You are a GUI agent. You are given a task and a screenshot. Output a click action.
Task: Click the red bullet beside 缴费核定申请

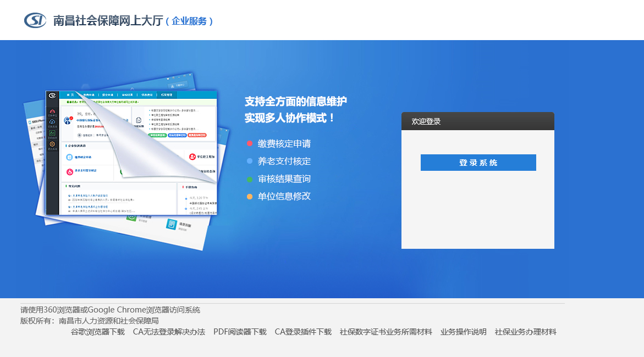coord(249,143)
